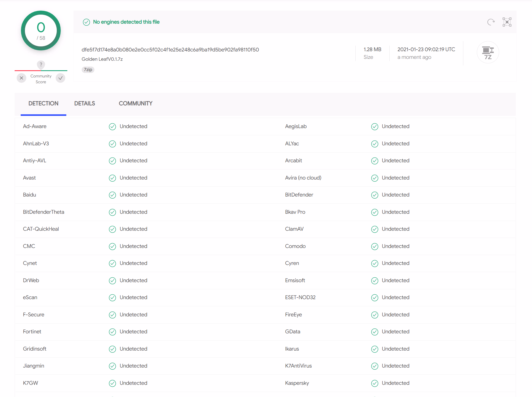This screenshot has height=397, width=532.
Task: Click the 'Undetected' result for BitDefenderTheta
Action: tap(133, 212)
